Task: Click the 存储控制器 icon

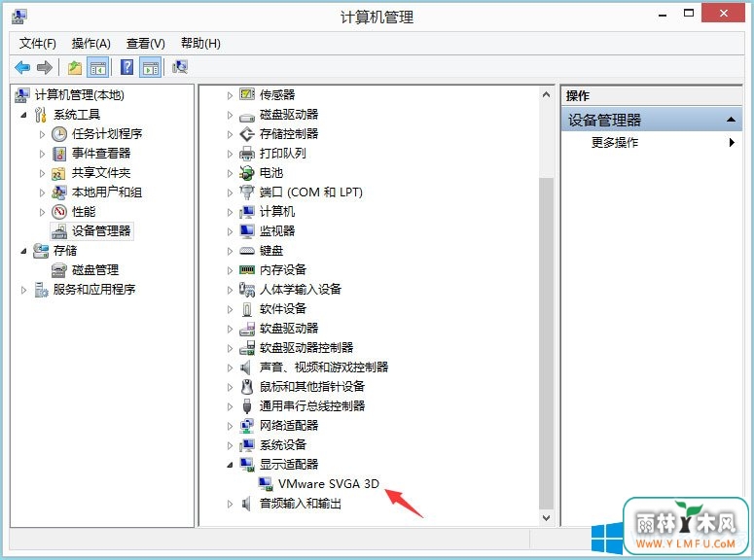Action: click(x=247, y=134)
